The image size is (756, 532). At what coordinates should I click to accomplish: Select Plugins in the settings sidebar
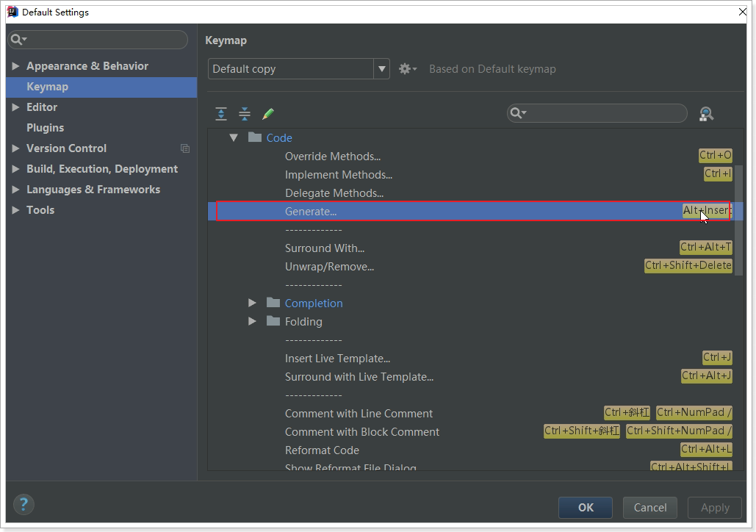tap(45, 128)
